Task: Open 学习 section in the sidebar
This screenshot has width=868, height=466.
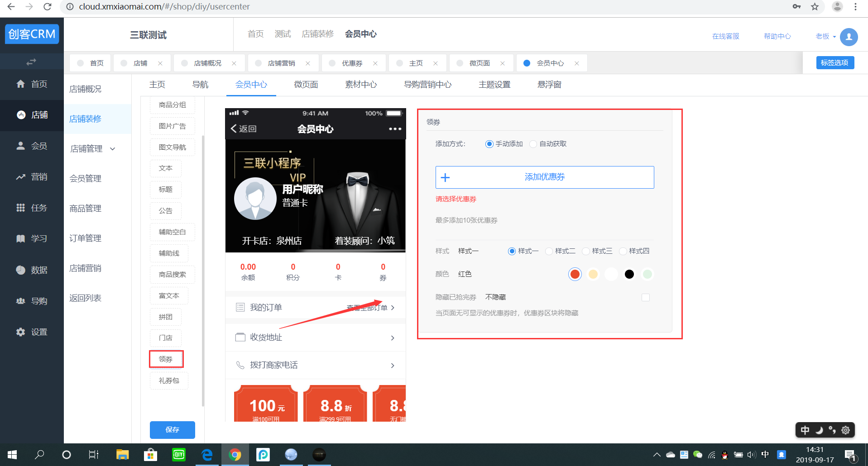Action: click(32, 239)
